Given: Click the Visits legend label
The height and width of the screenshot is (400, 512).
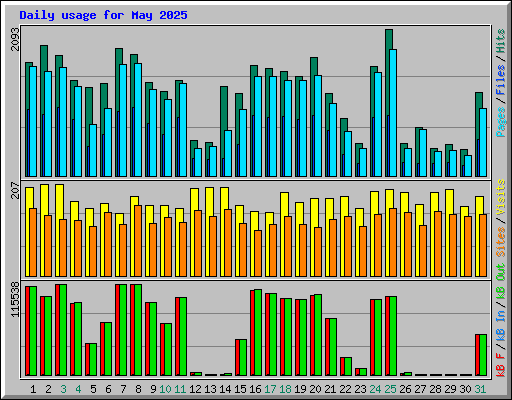Looking at the screenshot, I should coord(501,197).
